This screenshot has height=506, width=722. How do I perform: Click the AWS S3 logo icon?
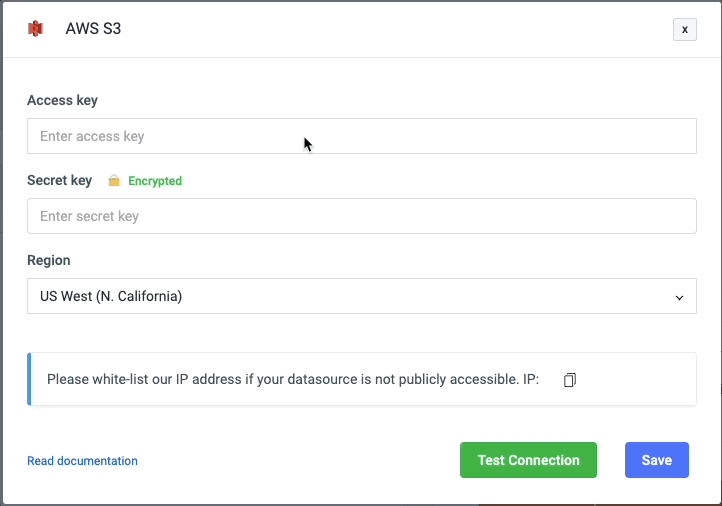36,29
